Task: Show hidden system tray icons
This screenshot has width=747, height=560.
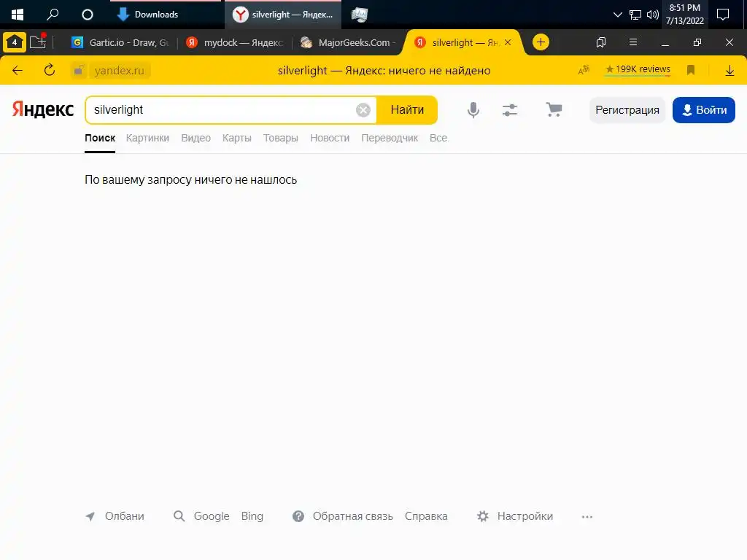Action: tap(617, 15)
